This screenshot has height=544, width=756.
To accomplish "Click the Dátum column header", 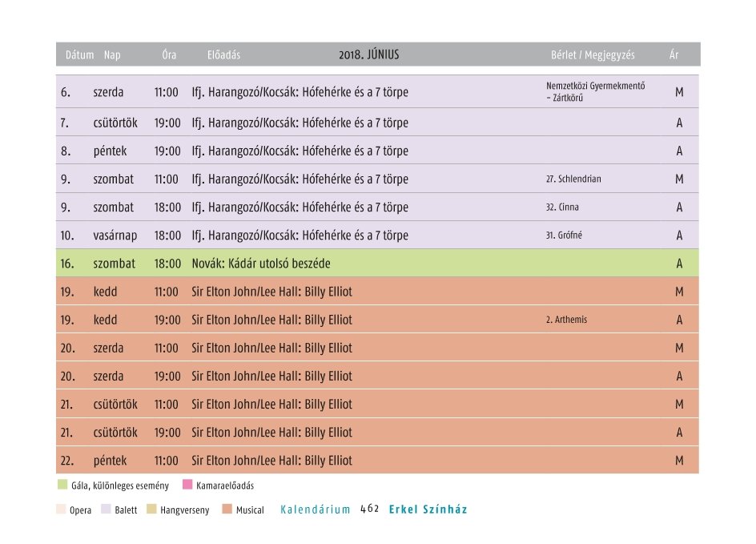I will (x=79, y=55).
